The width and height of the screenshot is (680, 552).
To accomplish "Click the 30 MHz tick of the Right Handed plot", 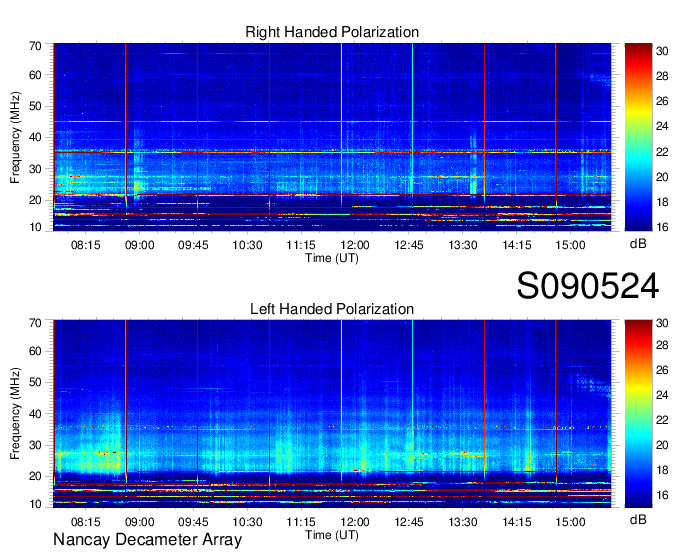I will tap(35, 169).
